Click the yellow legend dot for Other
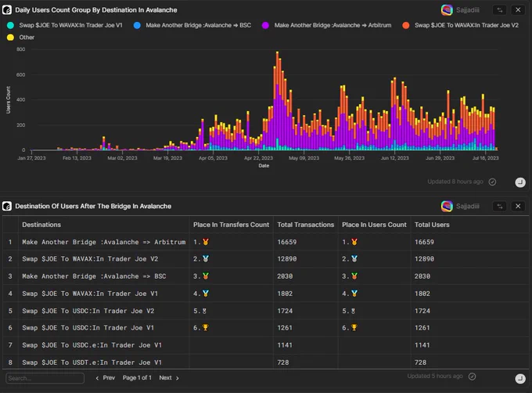The width and height of the screenshot is (532, 393). tap(10, 38)
